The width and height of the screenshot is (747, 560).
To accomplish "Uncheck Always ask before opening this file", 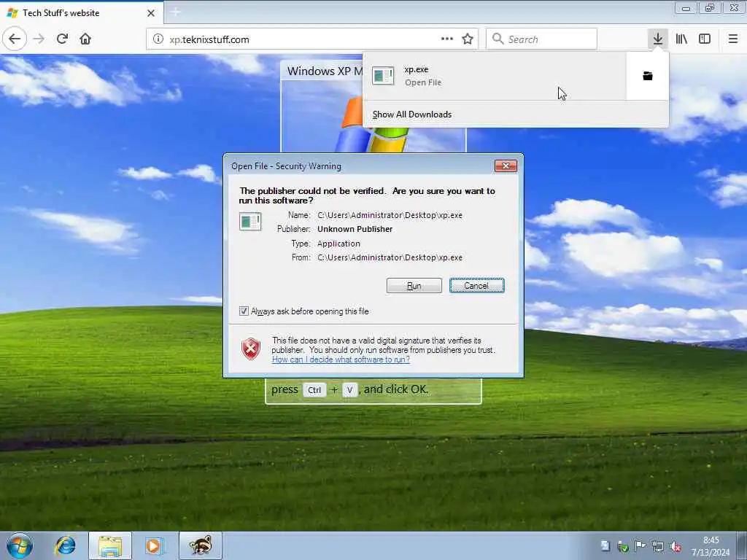I will pyautogui.click(x=244, y=311).
